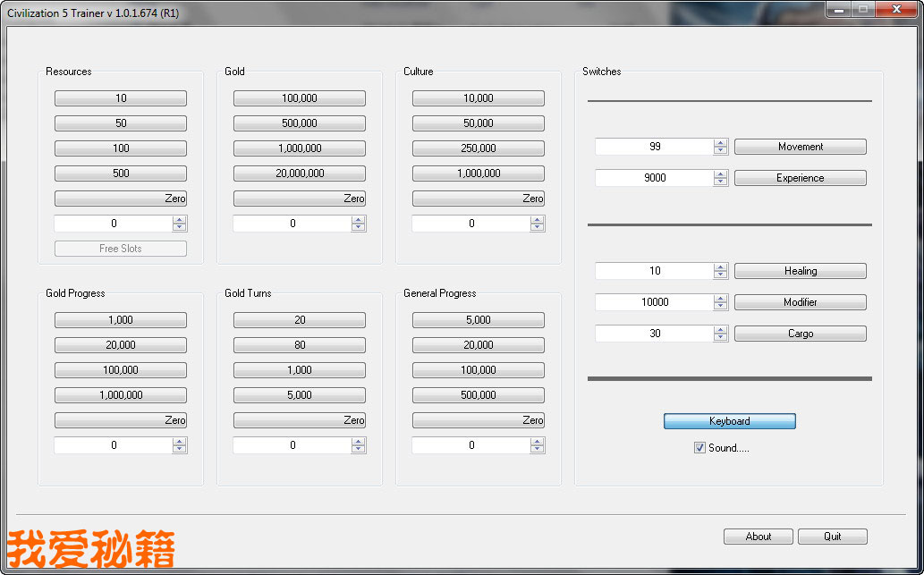Select 5,000 in Gold Turns

pyautogui.click(x=299, y=395)
